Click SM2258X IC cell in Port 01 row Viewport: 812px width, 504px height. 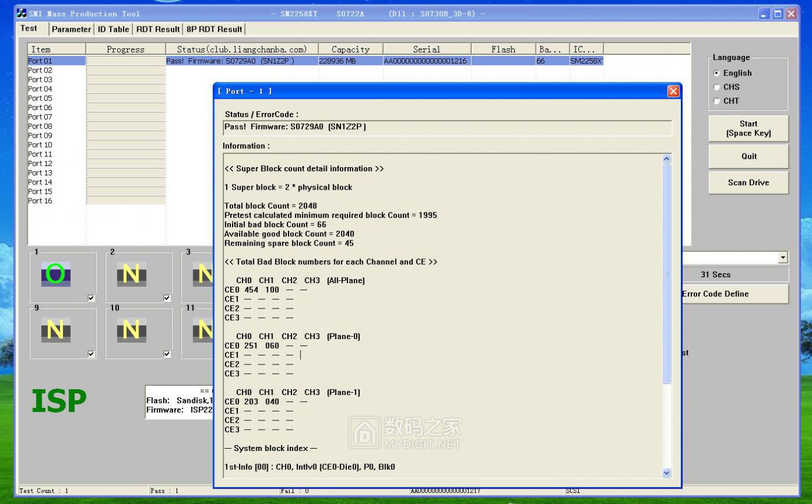pos(586,61)
